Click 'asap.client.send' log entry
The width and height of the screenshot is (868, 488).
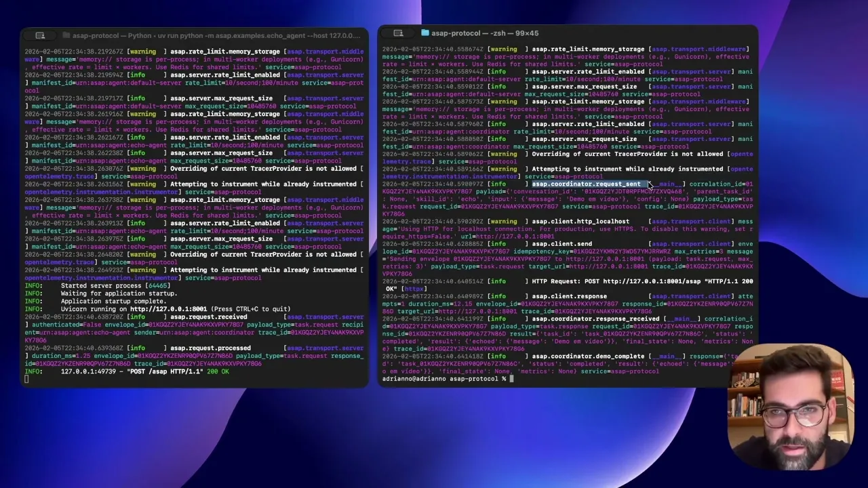(x=561, y=243)
